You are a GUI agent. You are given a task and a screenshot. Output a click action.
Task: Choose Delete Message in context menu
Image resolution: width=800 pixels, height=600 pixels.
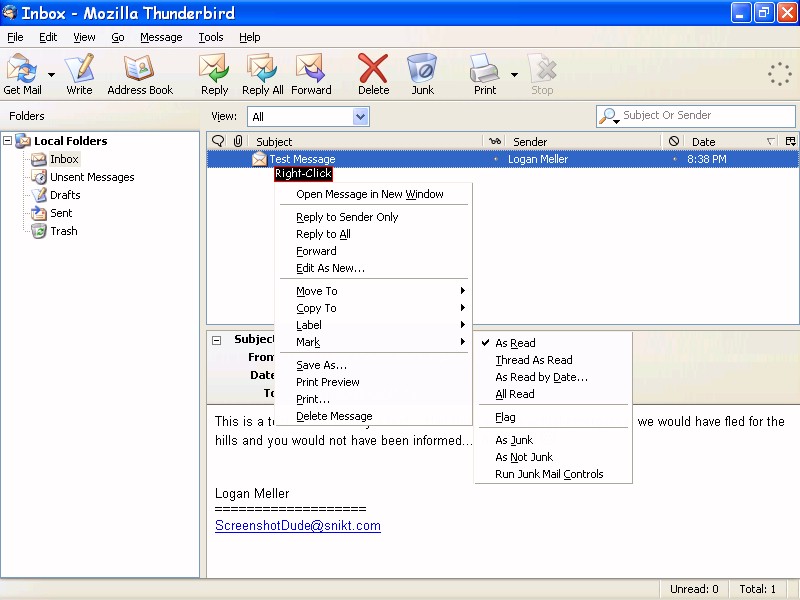[374, 416]
